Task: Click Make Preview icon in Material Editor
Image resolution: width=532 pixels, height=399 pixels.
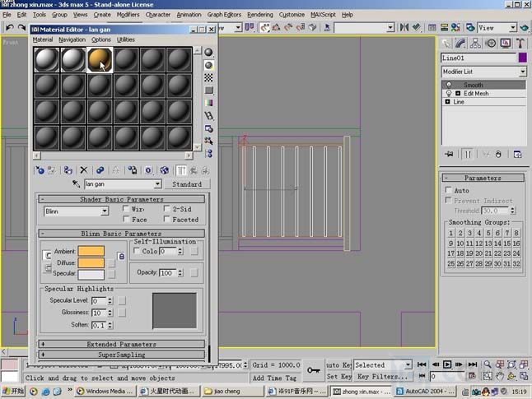Action: (208, 116)
